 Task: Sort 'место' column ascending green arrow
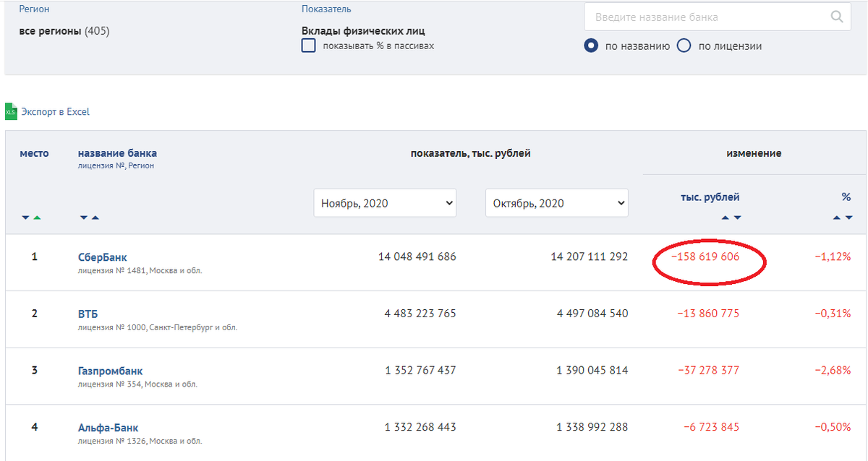(x=37, y=217)
